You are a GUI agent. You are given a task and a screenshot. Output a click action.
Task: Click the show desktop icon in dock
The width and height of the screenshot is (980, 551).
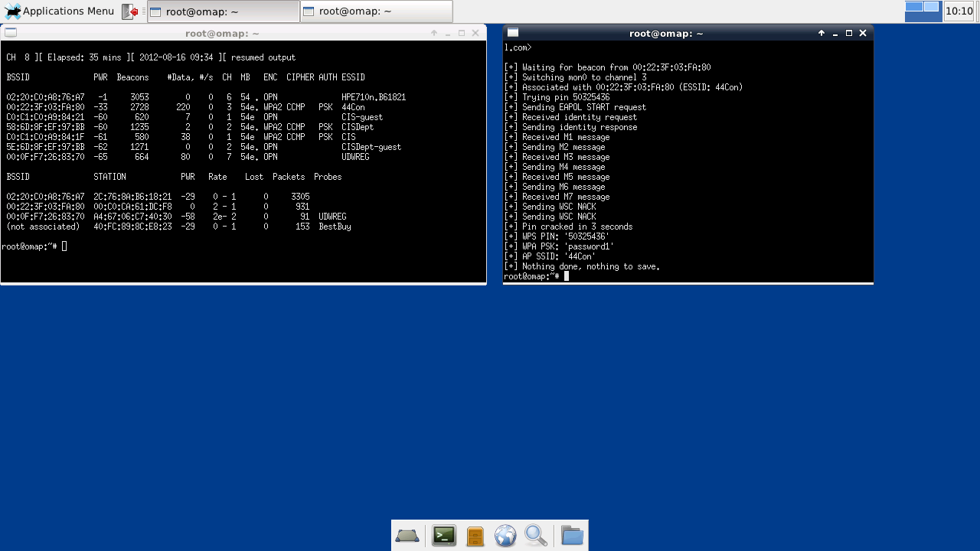click(407, 536)
